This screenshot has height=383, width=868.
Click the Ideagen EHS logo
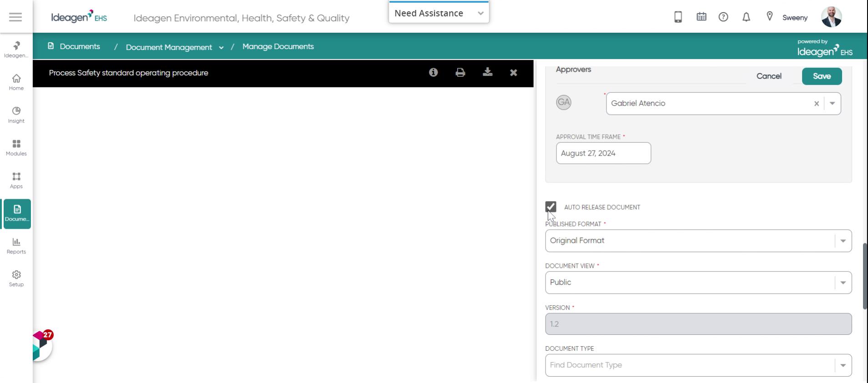pos(79,17)
